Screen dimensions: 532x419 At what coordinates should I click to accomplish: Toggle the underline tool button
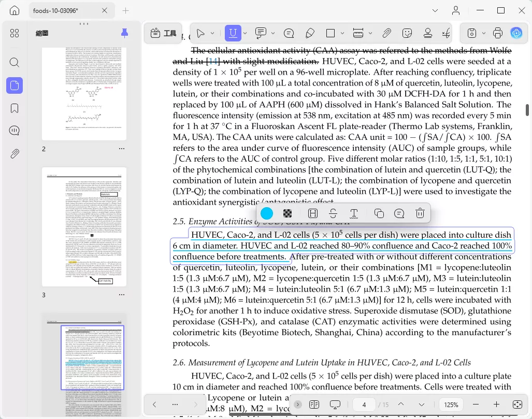point(233,33)
